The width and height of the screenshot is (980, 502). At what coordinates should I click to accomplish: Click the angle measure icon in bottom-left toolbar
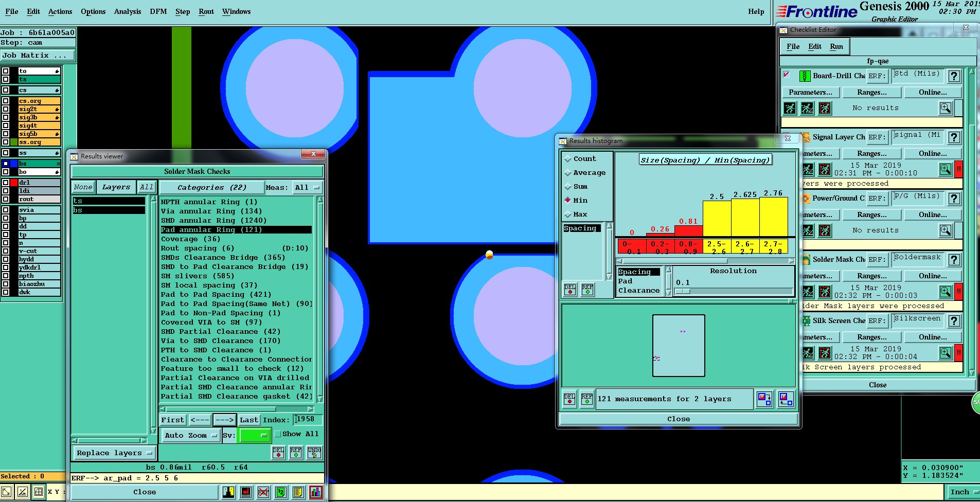click(x=23, y=492)
